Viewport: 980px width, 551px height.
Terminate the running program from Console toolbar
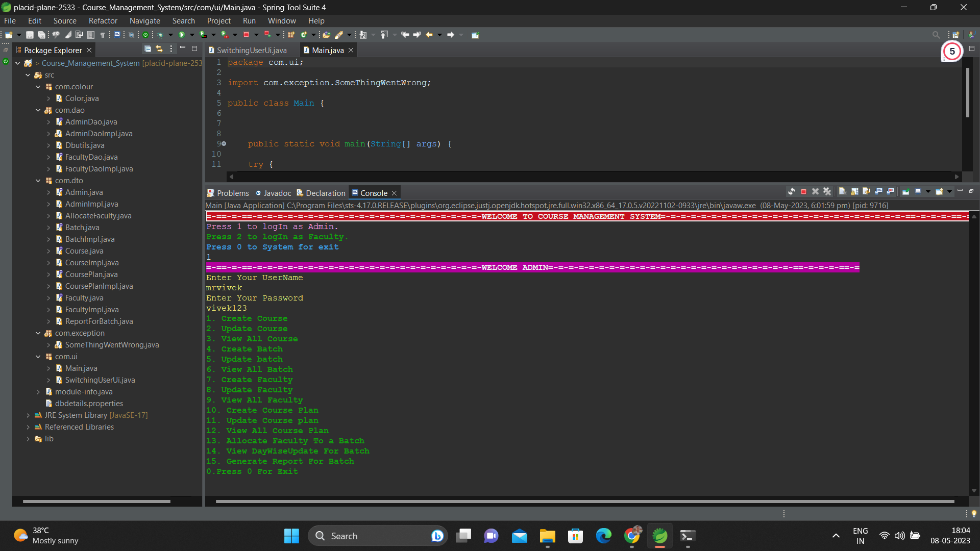pos(803,191)
